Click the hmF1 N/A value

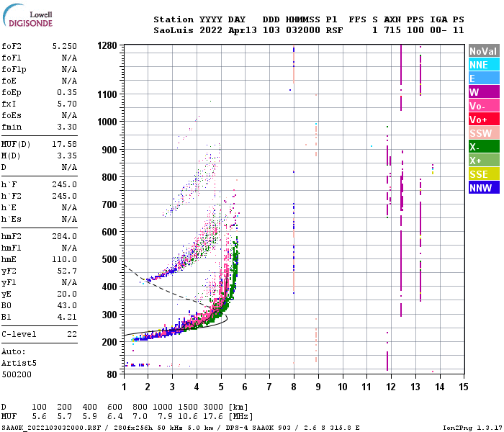69,248
